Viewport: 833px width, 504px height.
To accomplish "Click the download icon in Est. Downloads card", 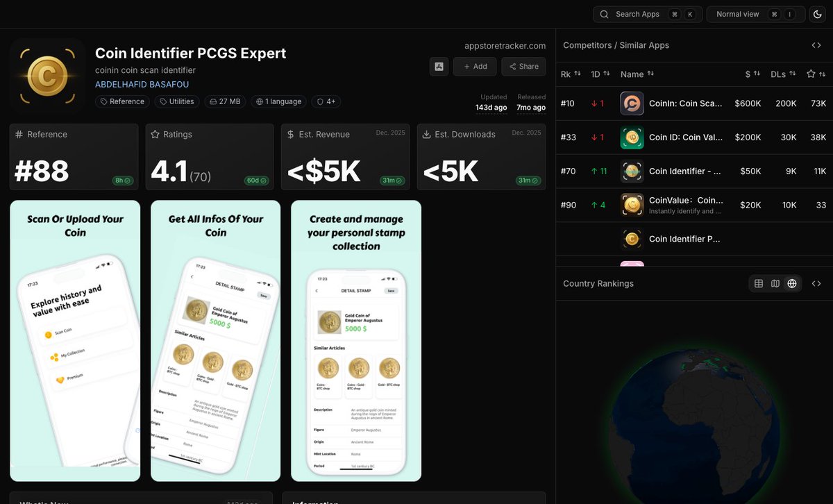I will coord(426,135).
